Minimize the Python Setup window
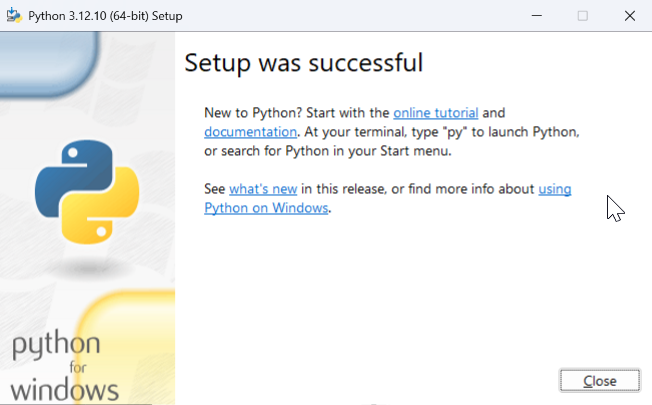This screenshot has height=405, width=652. coord(537,16)
